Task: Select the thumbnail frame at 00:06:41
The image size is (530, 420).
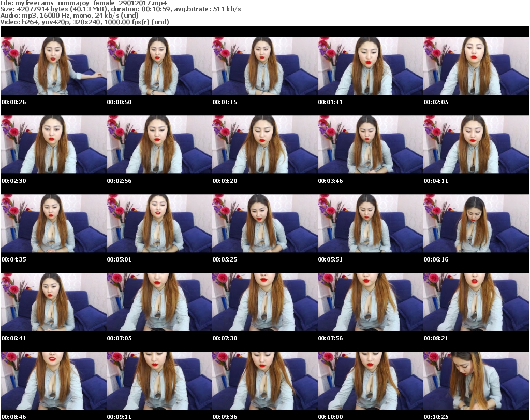Action: click(x=54, y=302)
